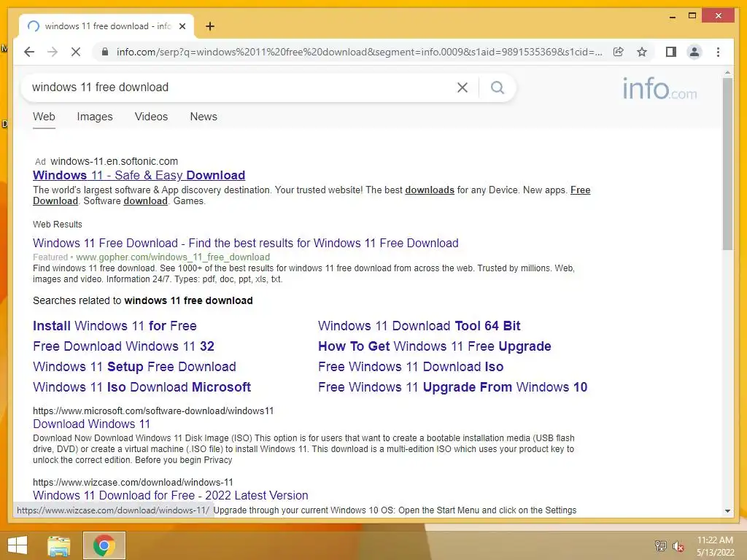Open Windows 11 - Safe & Easy Download ad

[139, 175]
